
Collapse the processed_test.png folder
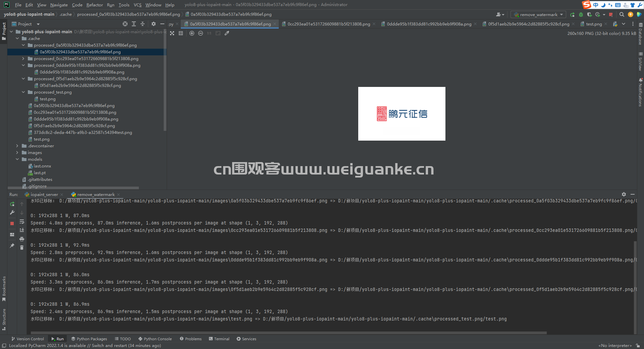click(x=23, y=92)
